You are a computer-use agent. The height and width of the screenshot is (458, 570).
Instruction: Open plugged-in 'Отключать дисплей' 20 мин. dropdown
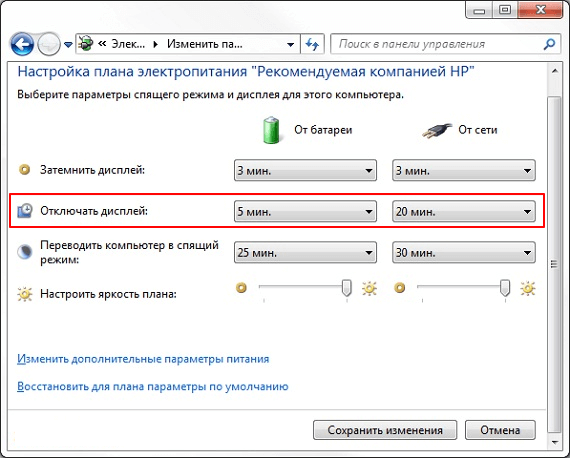464,211
